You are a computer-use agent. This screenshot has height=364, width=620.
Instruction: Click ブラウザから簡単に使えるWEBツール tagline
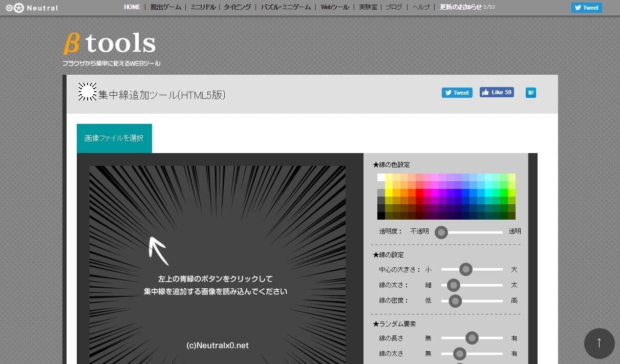point(112,63)
